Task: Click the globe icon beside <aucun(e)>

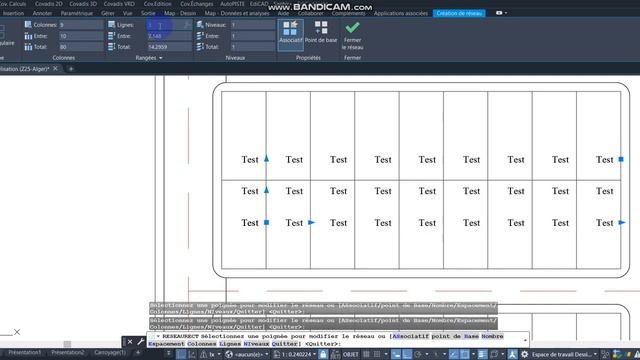Action: click(x=229, y=354)
